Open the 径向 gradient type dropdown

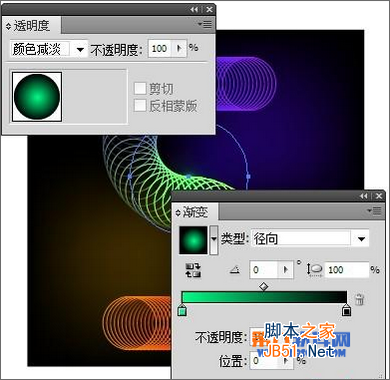(361, 239)
